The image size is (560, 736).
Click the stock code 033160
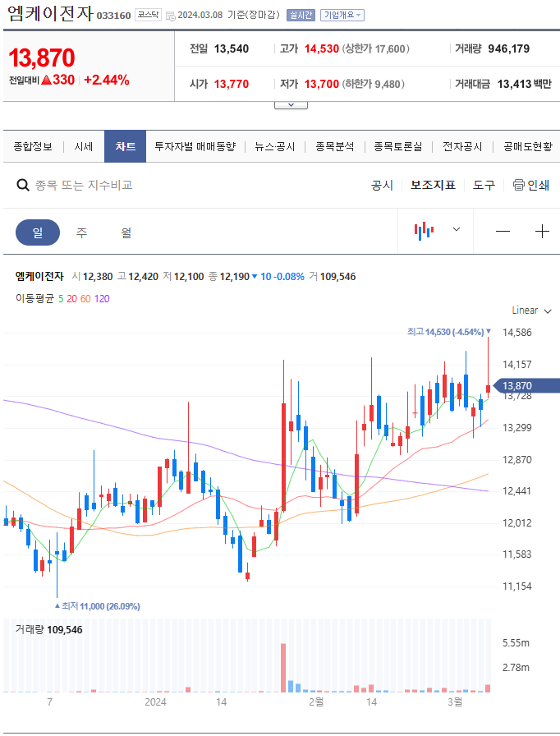pos(113,16)
